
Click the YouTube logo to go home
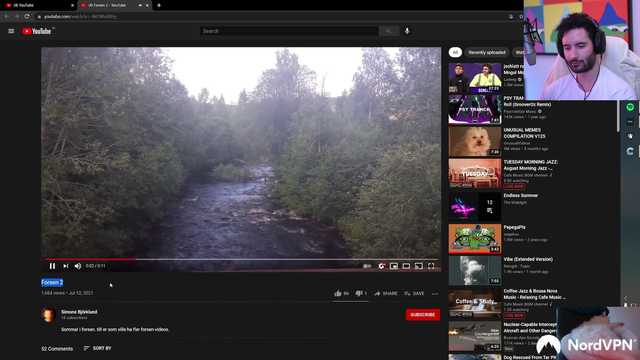pos(37,31)
